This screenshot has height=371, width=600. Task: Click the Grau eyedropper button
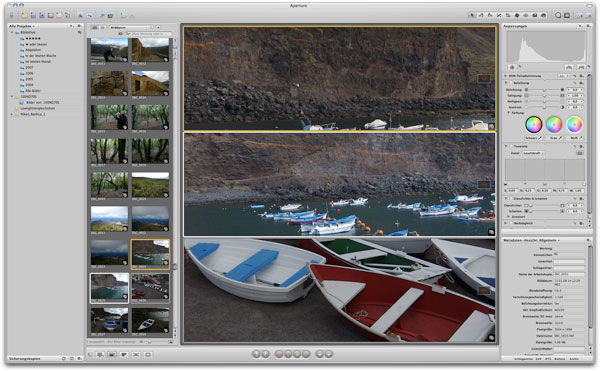554,138
